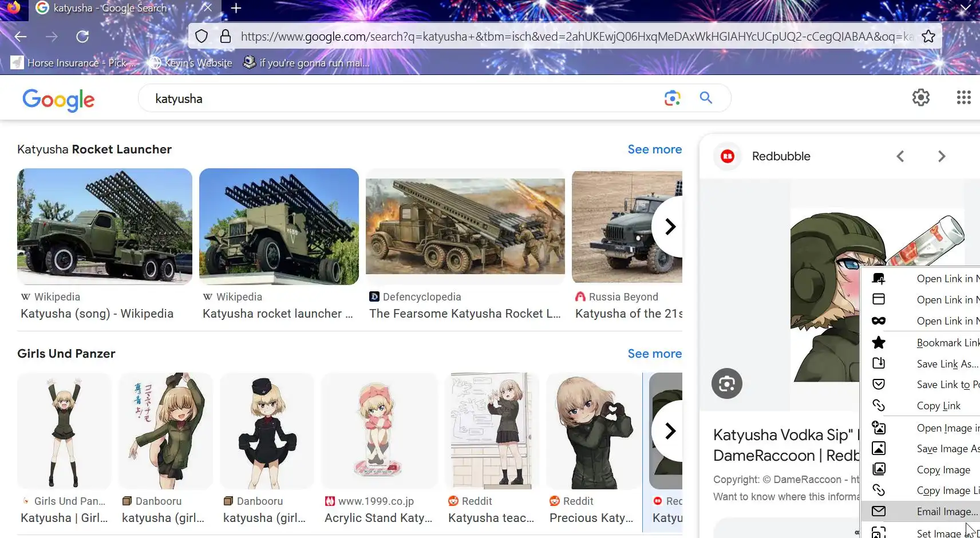Open the Acrylic Stand Katyusha thumbnail

380,431
